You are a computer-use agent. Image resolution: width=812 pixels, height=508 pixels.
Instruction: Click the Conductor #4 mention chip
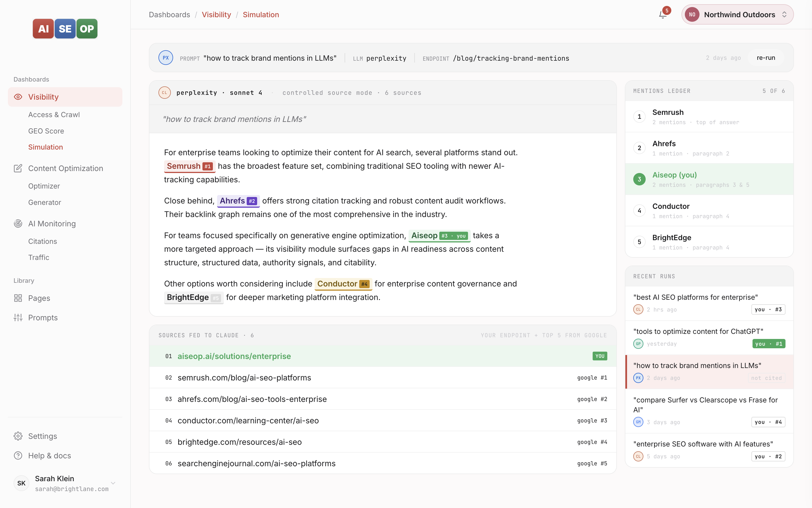(x=343, y=284)
